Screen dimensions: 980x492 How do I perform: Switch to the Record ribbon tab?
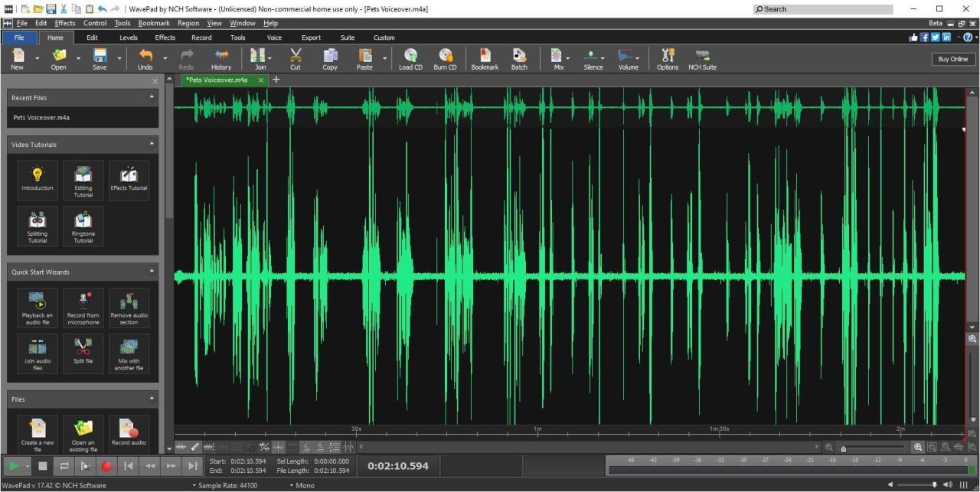tap(201, 37)
